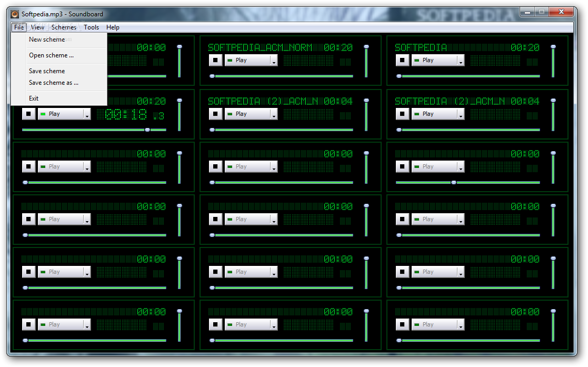Open the Tools menu
Screen dimensions: 588x367
pos(91,27)
